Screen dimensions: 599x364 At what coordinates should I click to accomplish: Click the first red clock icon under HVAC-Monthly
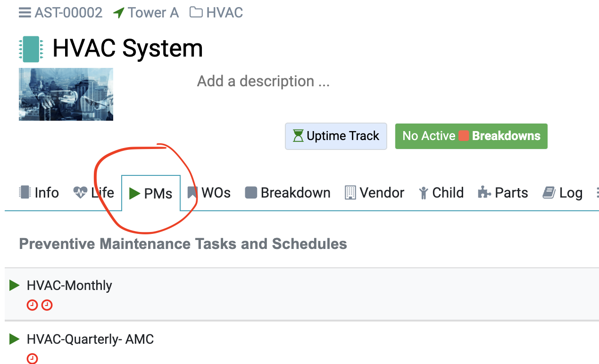tap(32, 305)
